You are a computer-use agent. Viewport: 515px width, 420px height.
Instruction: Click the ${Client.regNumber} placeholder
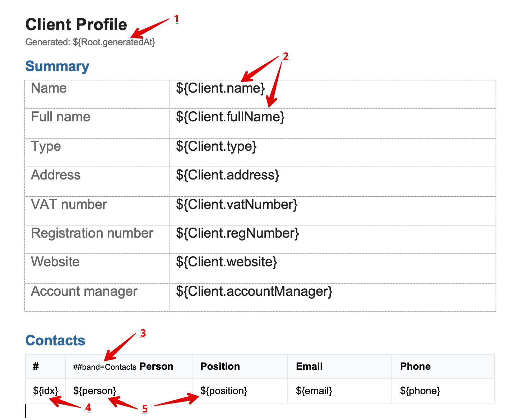[237, 233]
